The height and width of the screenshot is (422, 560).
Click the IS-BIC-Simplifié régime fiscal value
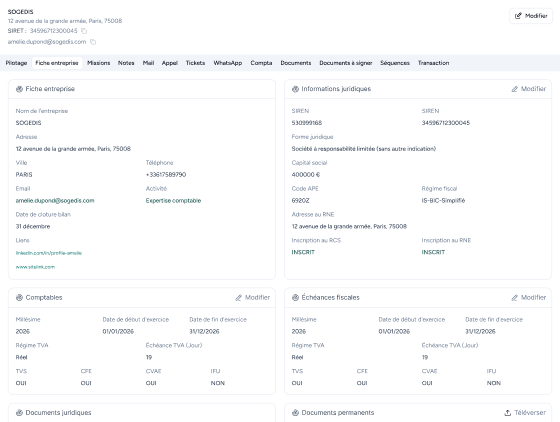[443, 201]
